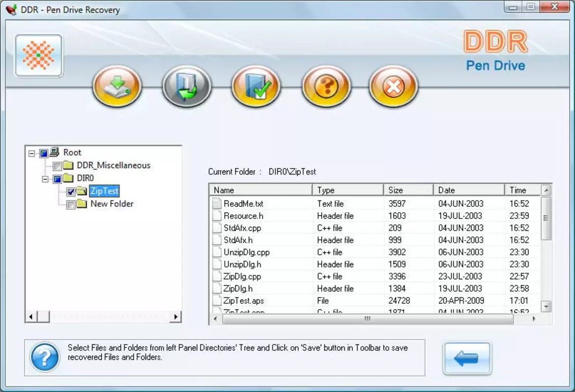The height and width of the screenshot is (392, 575).
Task: Uncheck the ZipTest folder checkbox
Action: coord(71,192)
